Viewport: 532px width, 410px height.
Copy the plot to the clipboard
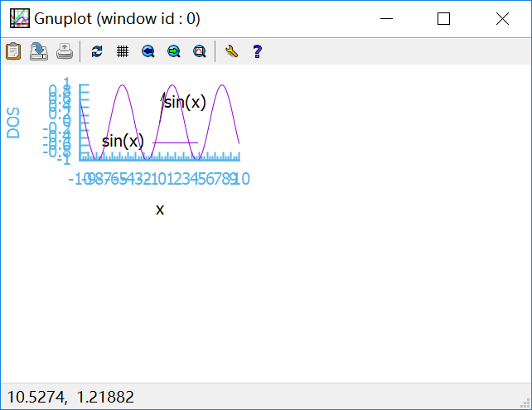coord(13,51)
